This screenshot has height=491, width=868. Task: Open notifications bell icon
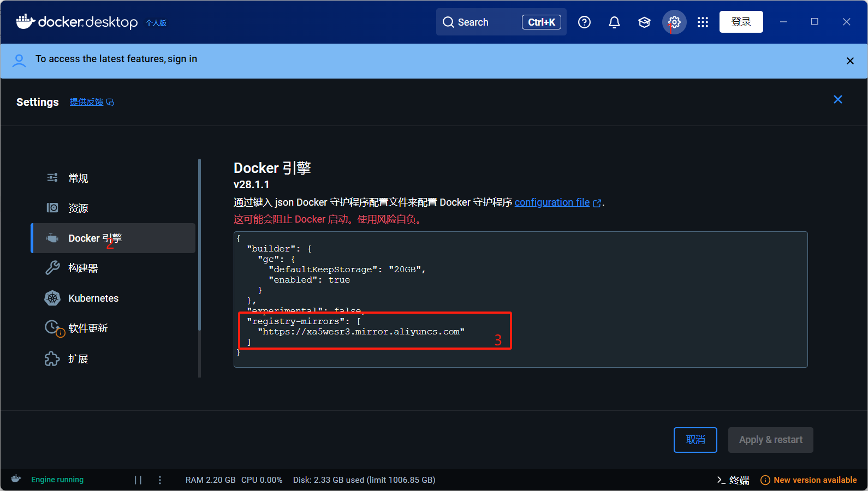[614, 22]
